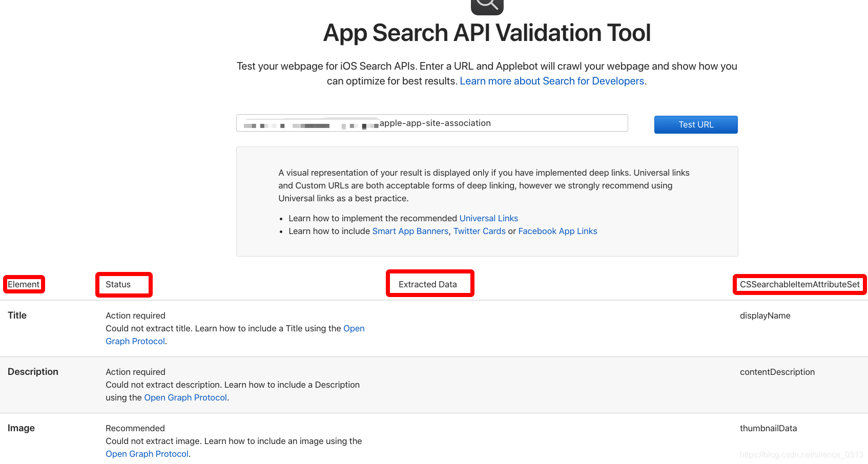Screen dimensions: 868x464
Task: Open the Open Graph Protocol link in the Image row
Action: 147,454
